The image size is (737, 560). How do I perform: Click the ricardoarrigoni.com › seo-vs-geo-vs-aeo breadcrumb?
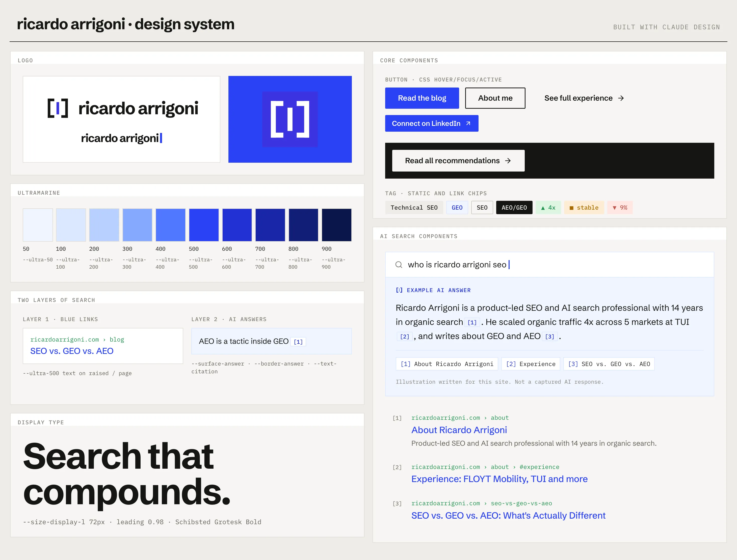(482, 503)
